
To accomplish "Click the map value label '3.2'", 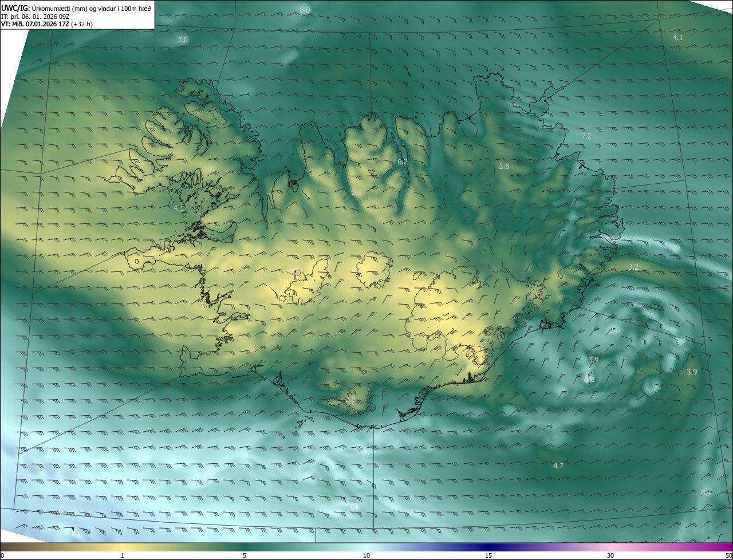I will tap(633, 267).
